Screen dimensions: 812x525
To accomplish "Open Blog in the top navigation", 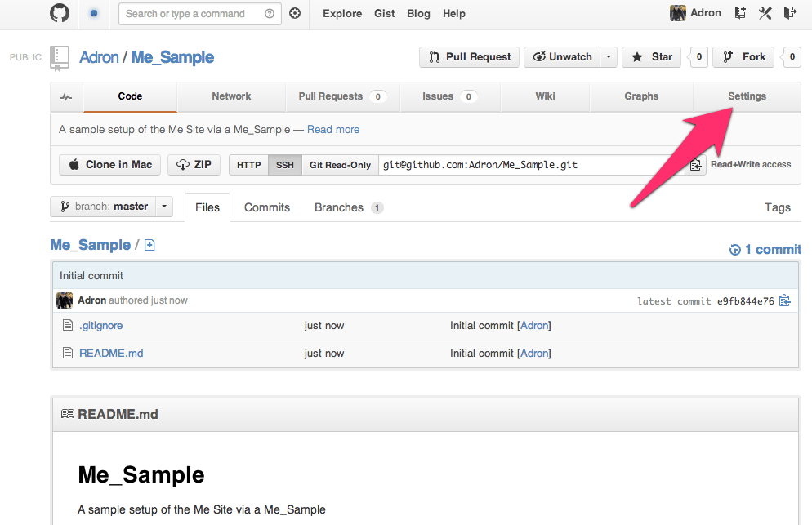I will click(x=418, y=13).
